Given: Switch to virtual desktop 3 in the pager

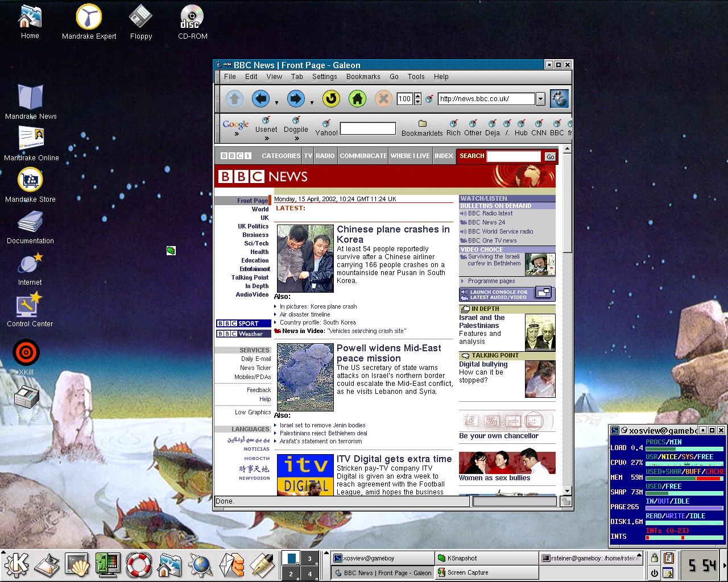Looking at the screenshot, I should pyautogui.click(x=310, y=559).
